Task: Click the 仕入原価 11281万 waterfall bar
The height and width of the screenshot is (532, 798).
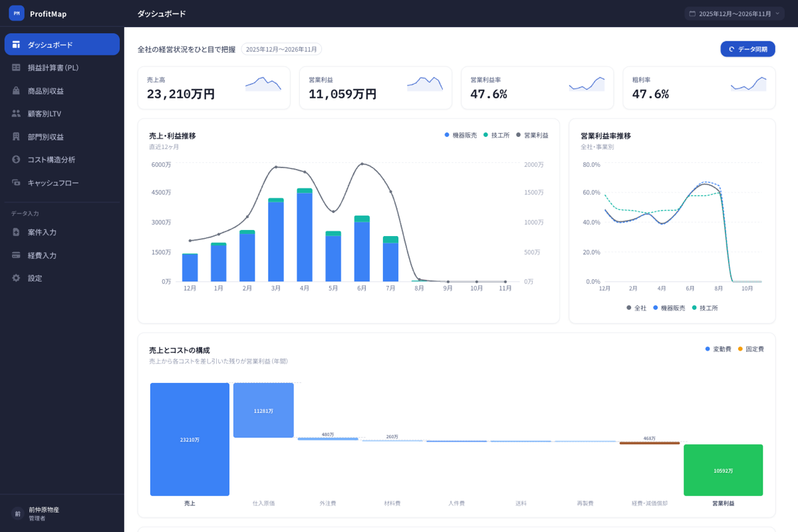Action: point(263,410)
